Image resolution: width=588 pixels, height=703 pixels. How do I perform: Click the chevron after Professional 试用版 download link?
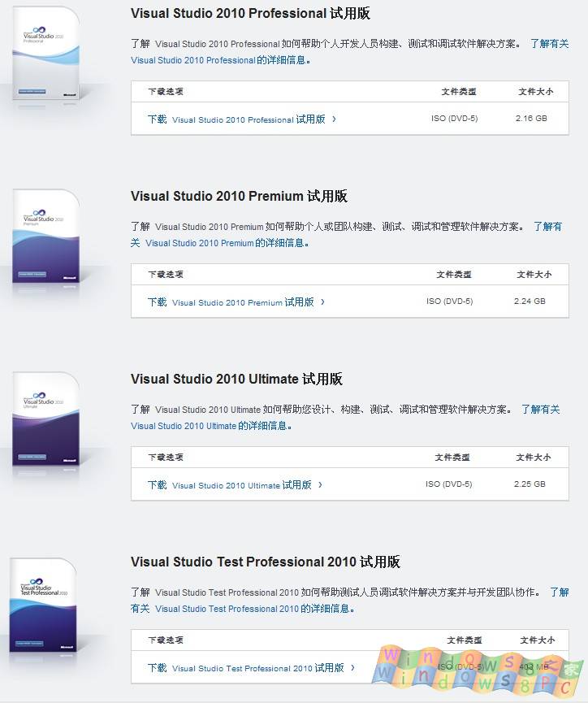[334, 119]
